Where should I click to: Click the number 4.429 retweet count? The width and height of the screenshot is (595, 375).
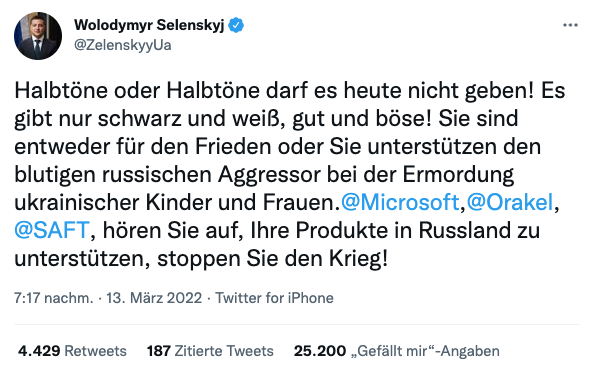pyautogui.click(x=39, y=351)
